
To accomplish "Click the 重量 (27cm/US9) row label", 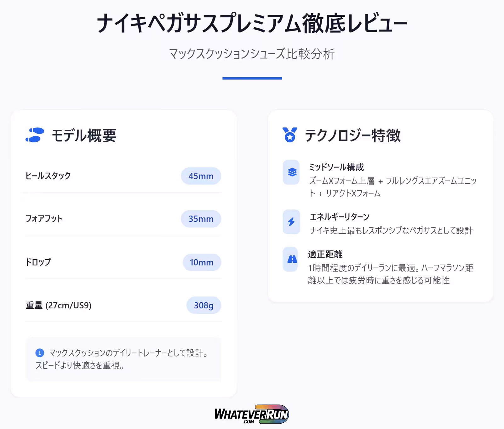I will (59, 306).
